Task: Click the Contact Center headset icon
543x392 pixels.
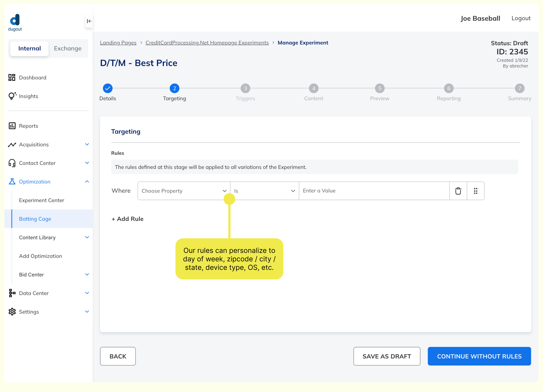Action: click(12, 163)
